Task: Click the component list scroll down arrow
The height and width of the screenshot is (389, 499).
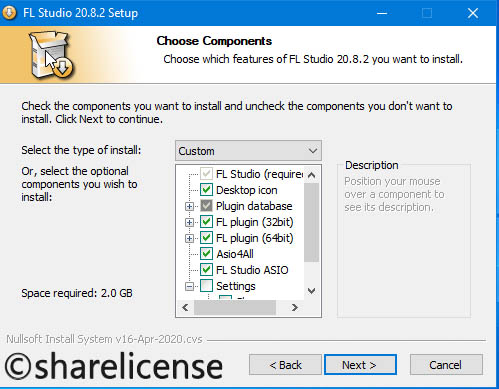Action: (x=312, y=291)
